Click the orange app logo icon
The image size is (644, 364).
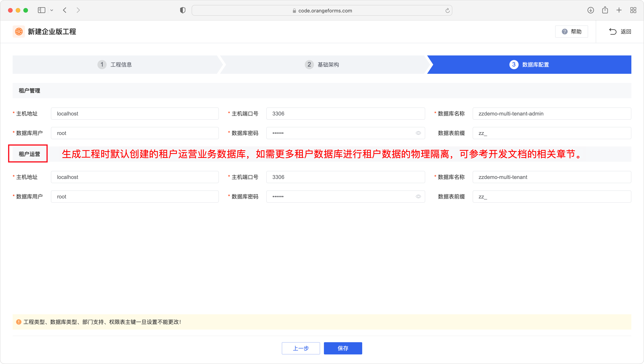(19, 32)
